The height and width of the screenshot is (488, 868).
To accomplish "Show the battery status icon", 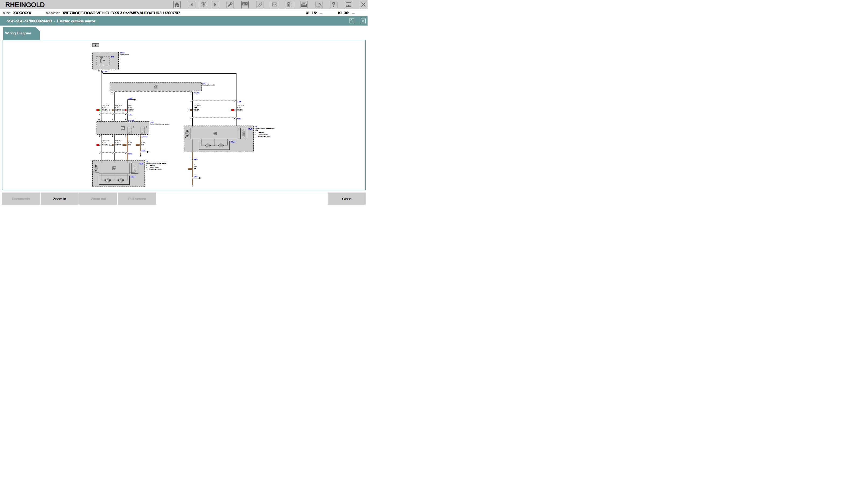I will click(x=290, y=4).
